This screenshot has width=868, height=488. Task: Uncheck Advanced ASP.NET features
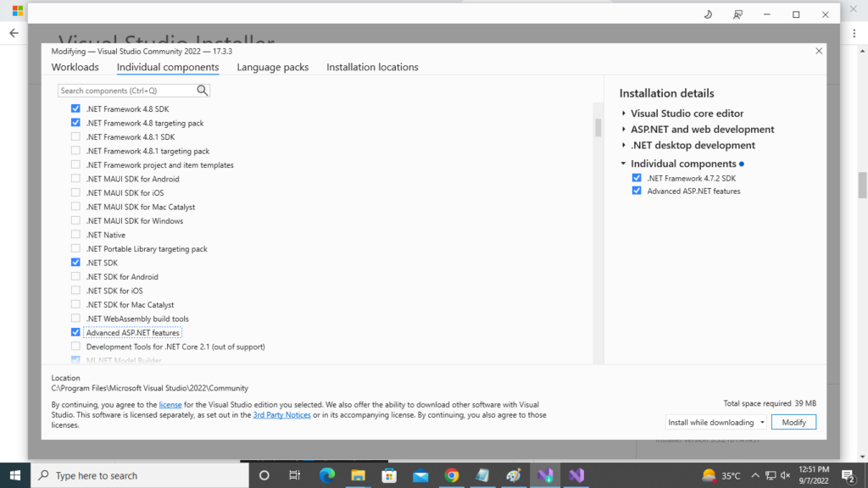[x=75, y=331]
